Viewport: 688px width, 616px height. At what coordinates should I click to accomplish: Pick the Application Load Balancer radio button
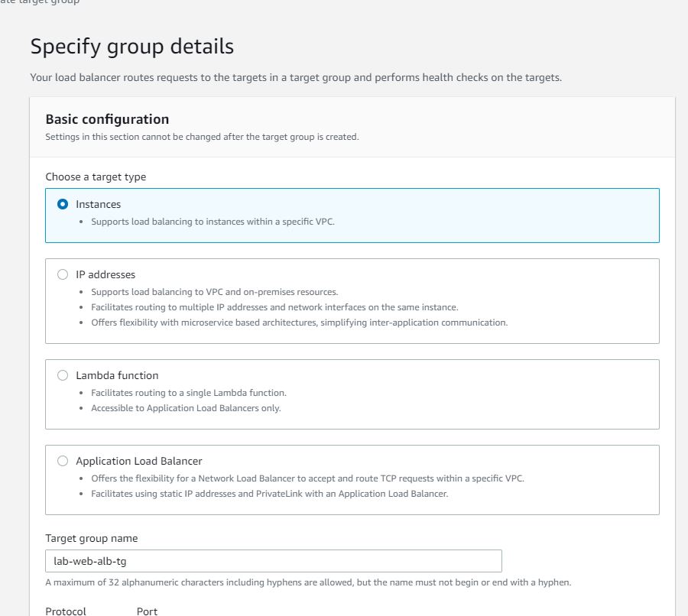click(63, 462)
